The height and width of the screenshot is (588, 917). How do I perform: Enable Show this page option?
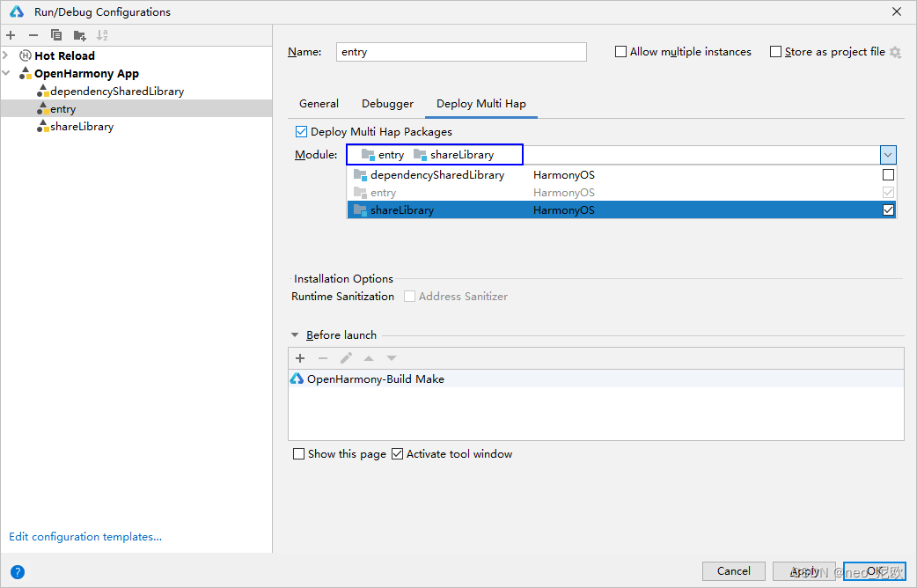(x=299, y=454)
